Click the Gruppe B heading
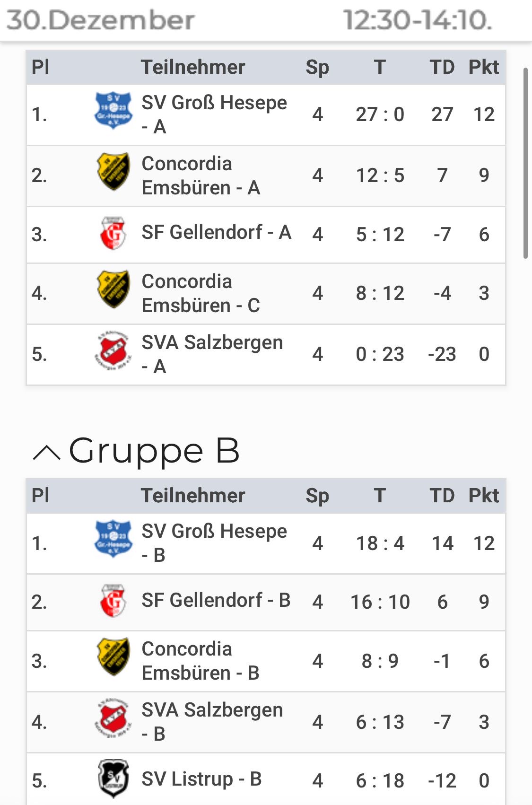 pos(154,451)
